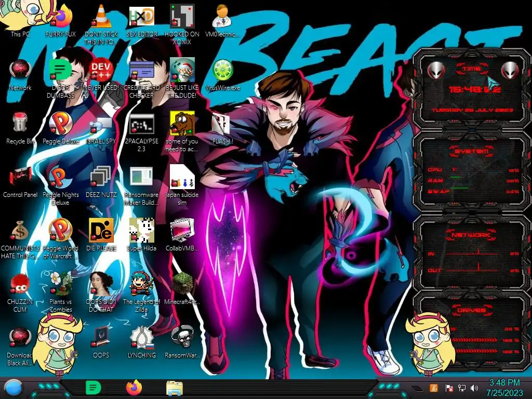
Task: Open File Explorer from the taskbar
Action: (x=175, y=388)
